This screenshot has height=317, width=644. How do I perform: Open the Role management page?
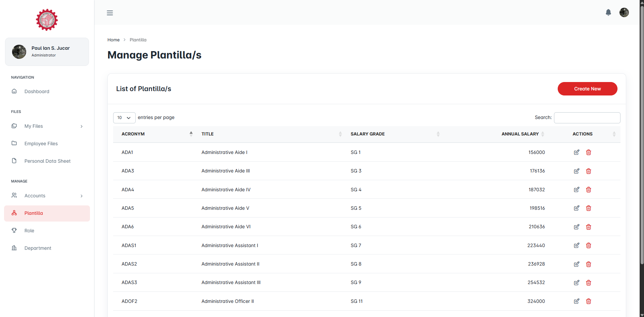47,231
